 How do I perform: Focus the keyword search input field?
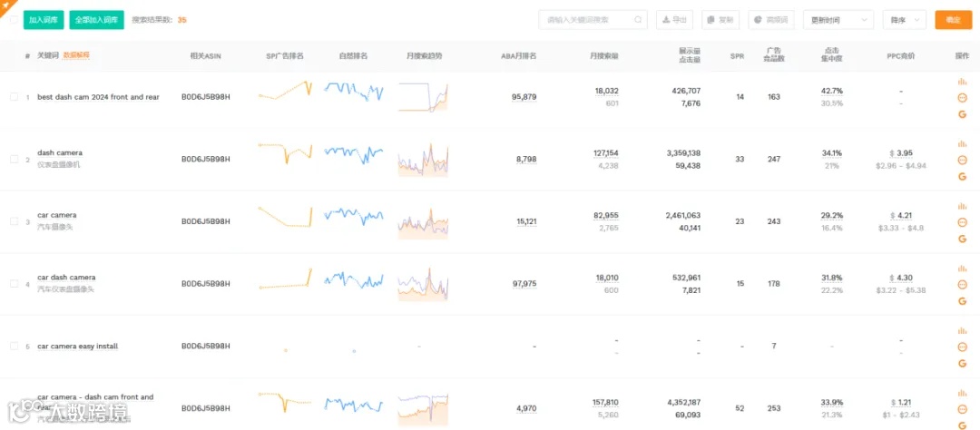coord(593,19)
